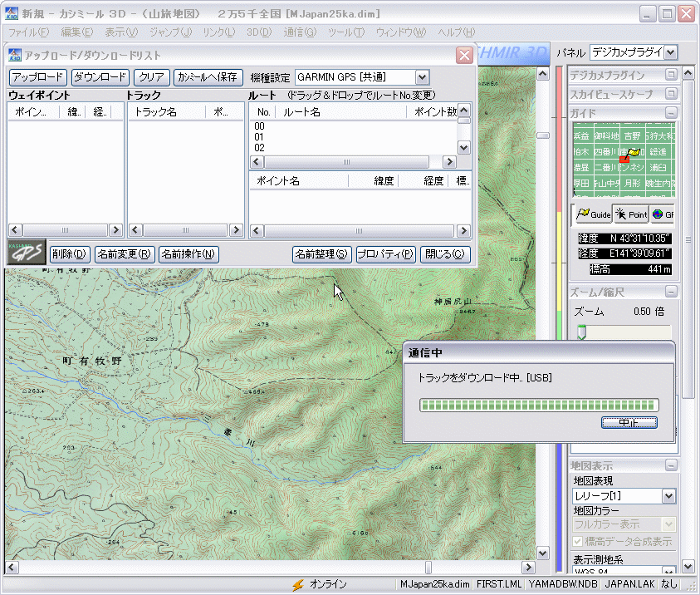Click FIRST.LML status bar entry

tap(499, 584)
